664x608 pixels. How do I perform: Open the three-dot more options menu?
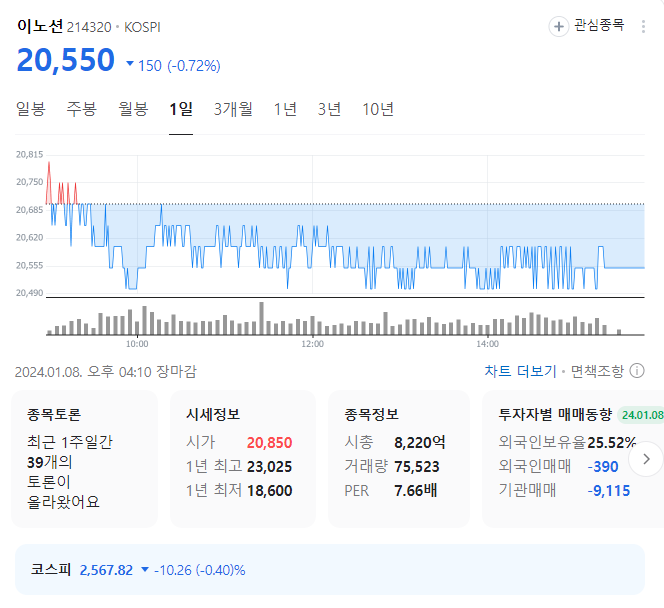pyautogui.click(x=643, y=27)
